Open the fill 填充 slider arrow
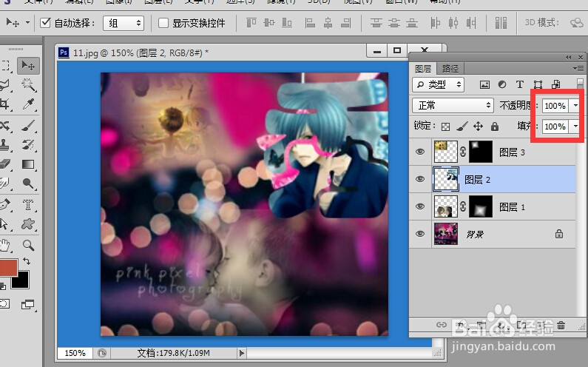588x367 pixels. pyautogui.click(x=575, y=127)
